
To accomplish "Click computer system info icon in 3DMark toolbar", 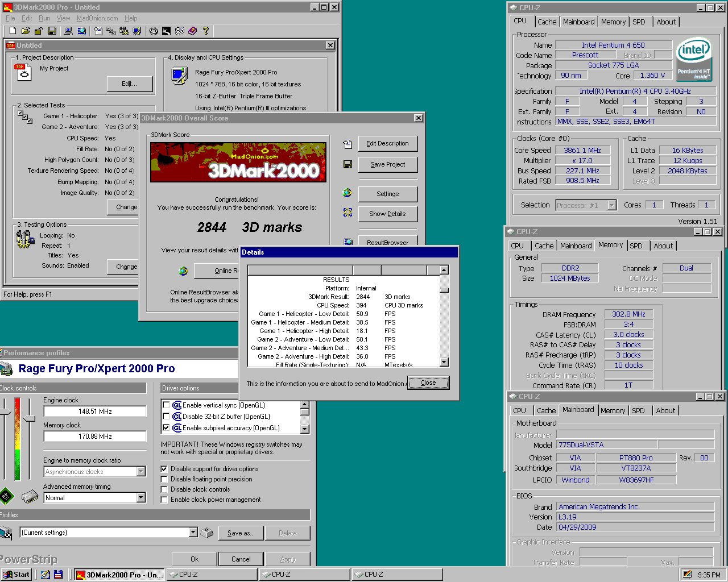I will pos(68,31).
